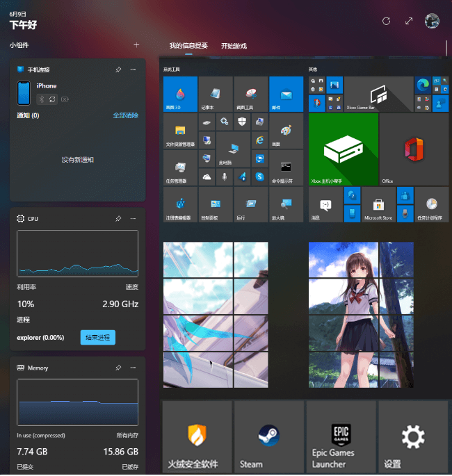Open the Run (运行) tile
452x476 pixels.
[251, 204]
